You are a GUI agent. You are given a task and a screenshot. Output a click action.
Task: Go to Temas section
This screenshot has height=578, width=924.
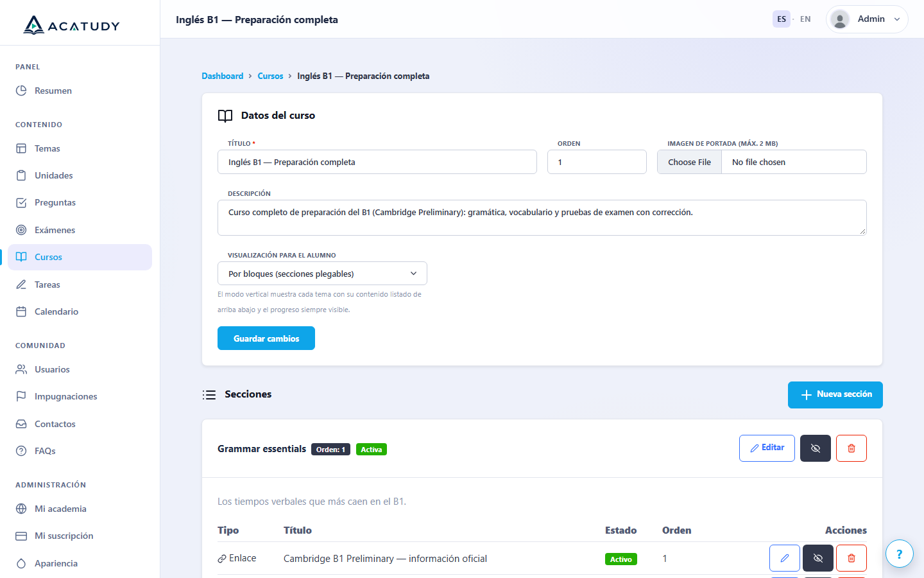pos(80,148)
